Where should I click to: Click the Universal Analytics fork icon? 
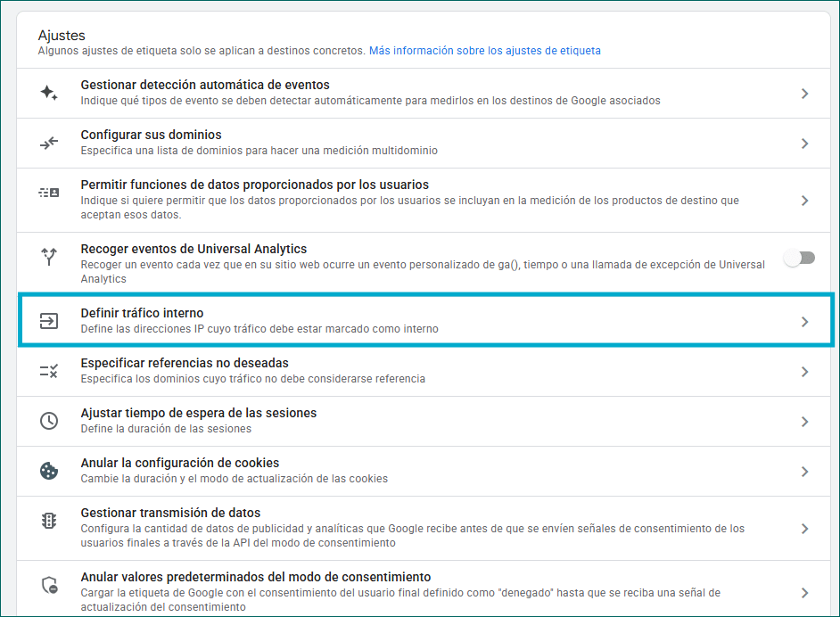[49, 258]
